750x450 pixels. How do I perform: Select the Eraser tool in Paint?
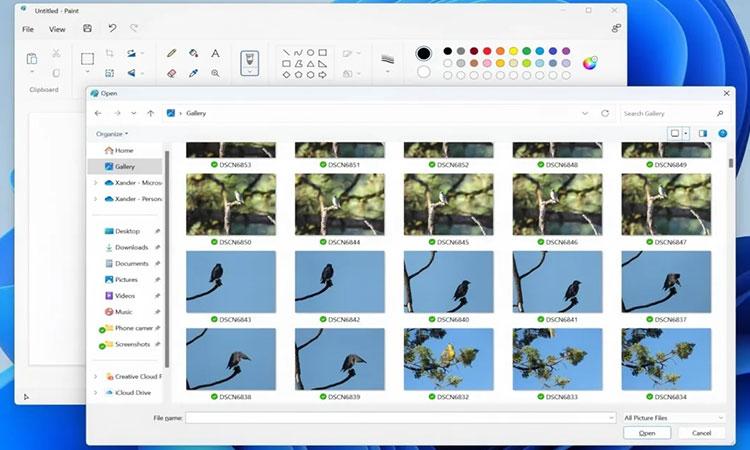point(171,73)
